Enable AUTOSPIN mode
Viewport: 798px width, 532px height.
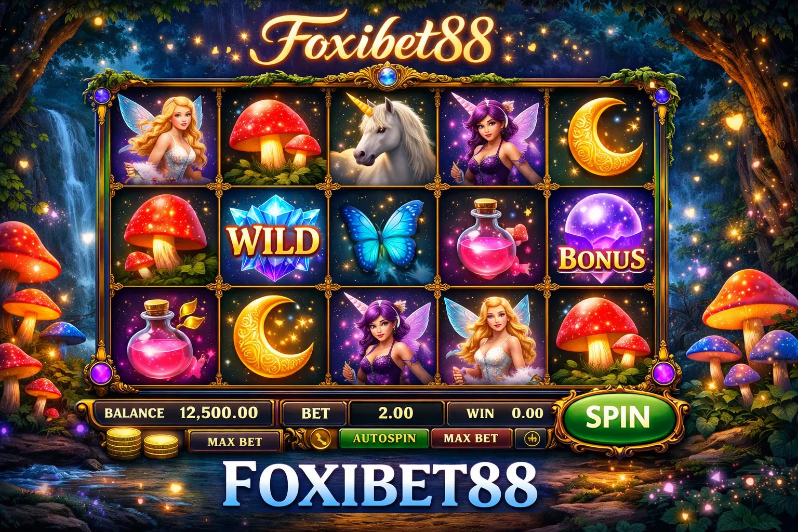point(384,438)
